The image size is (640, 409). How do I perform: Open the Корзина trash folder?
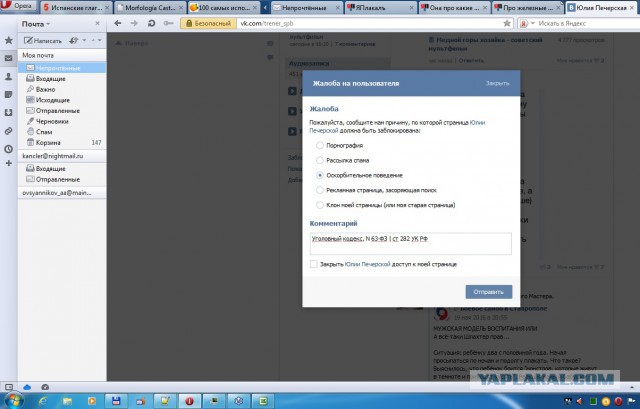pos(62,142)
